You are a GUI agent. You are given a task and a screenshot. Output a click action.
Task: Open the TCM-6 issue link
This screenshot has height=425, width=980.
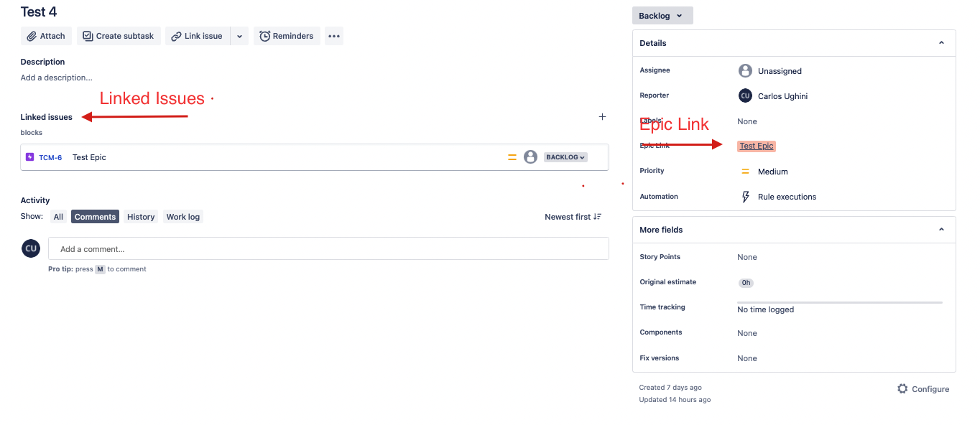point(50,157)
